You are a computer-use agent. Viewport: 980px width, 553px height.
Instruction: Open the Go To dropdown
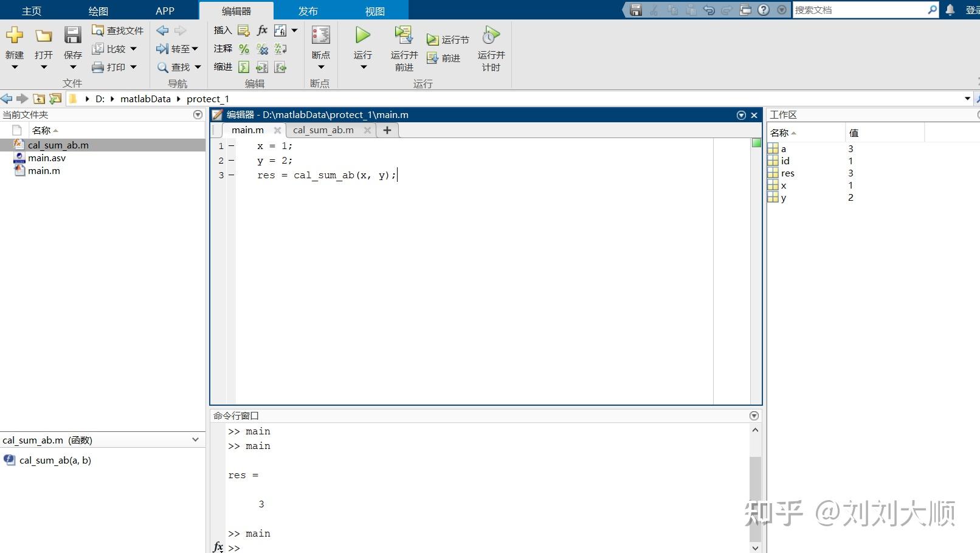tap(195, 49)
